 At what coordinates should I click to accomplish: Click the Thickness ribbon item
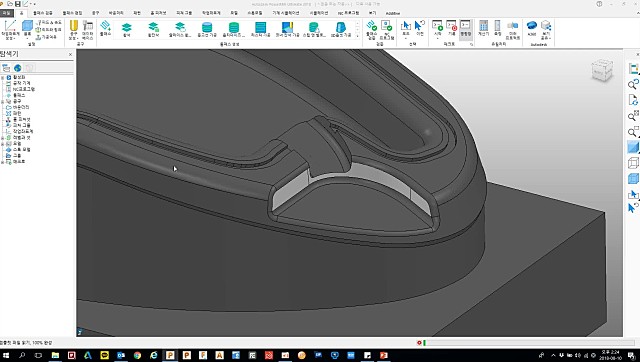49,30
